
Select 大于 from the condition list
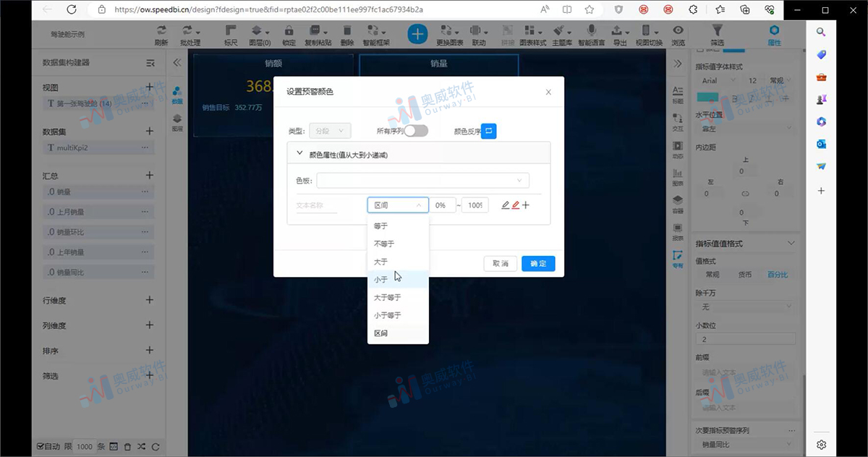click(x=381, y=261)
